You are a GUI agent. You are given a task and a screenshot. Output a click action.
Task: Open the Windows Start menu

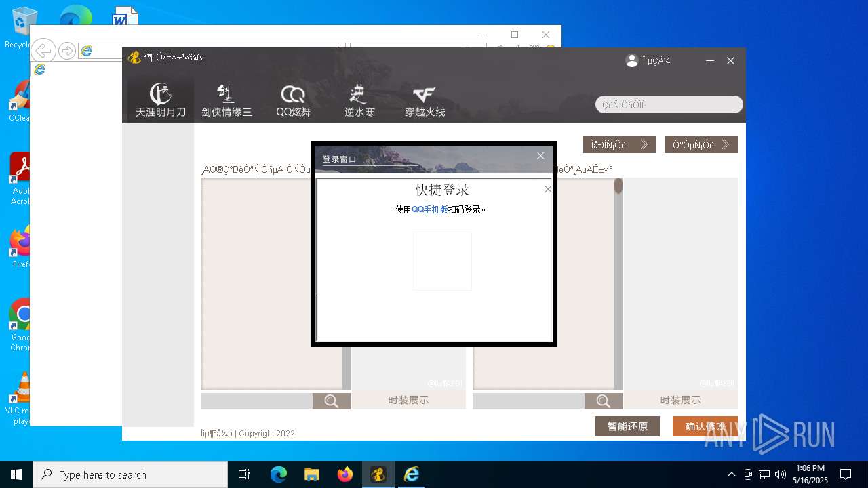16,474
